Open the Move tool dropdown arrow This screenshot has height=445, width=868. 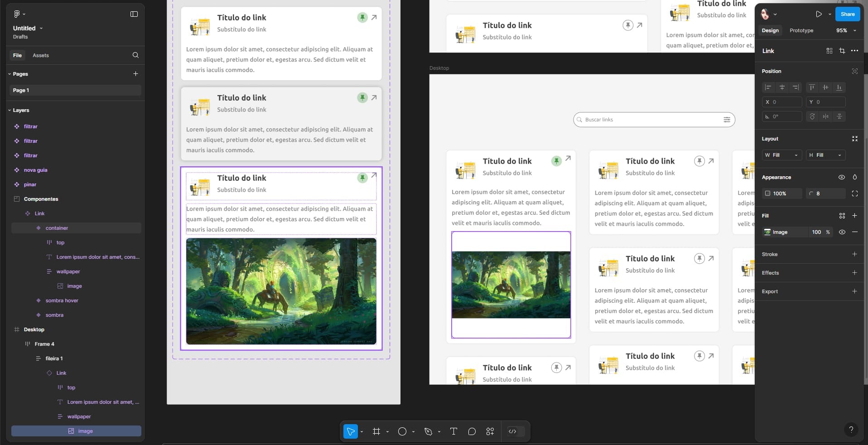click(362, 432)
